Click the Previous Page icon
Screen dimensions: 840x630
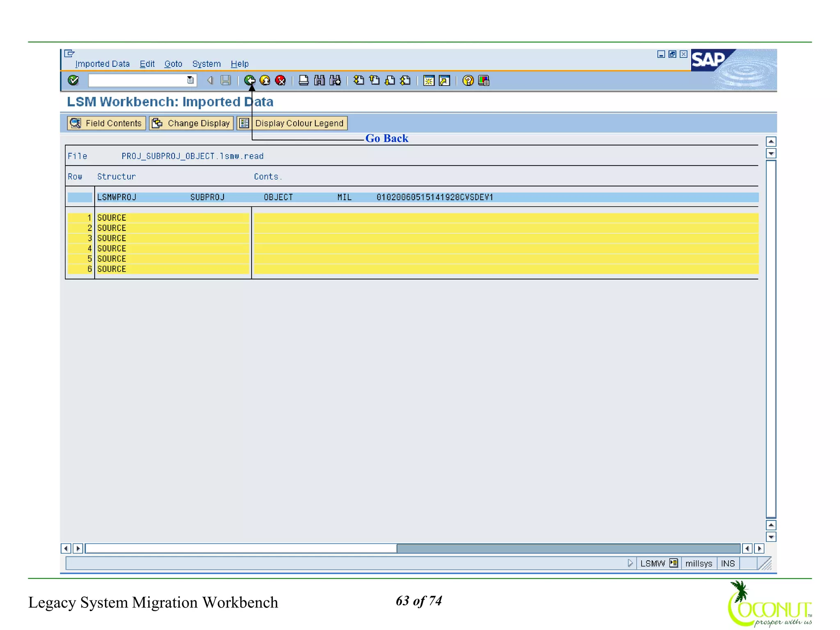click(x=374, y=80)
